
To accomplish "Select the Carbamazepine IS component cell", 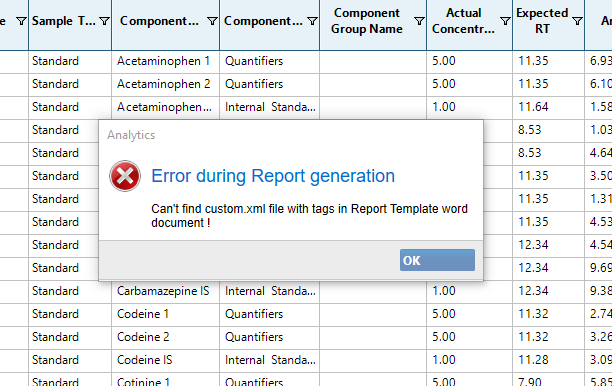I will tap(165, 291).
